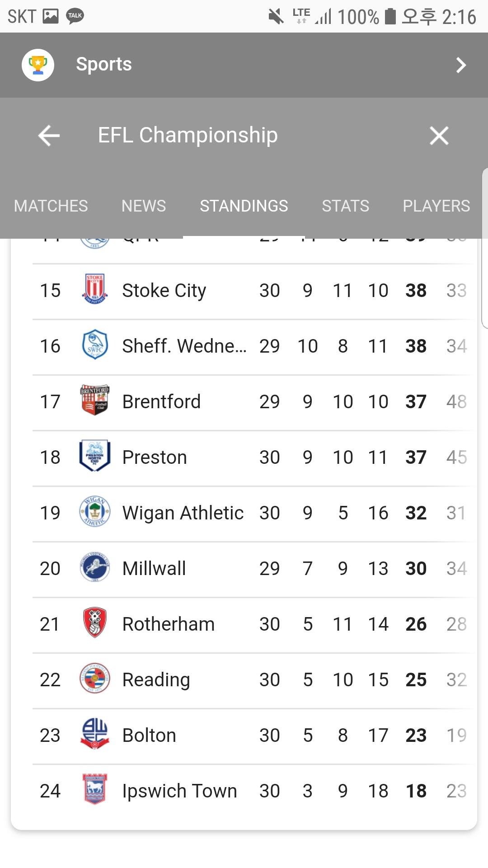Switch to the Matches tab
The height and width of the screenshot is (868, 488).
point(51,206)
